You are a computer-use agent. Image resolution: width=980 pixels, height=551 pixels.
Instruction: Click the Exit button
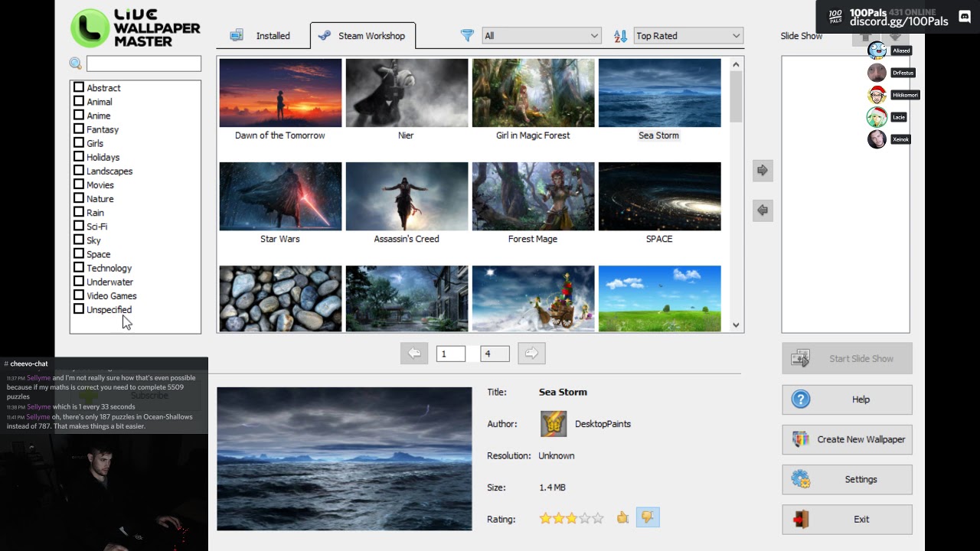(847, 519)
